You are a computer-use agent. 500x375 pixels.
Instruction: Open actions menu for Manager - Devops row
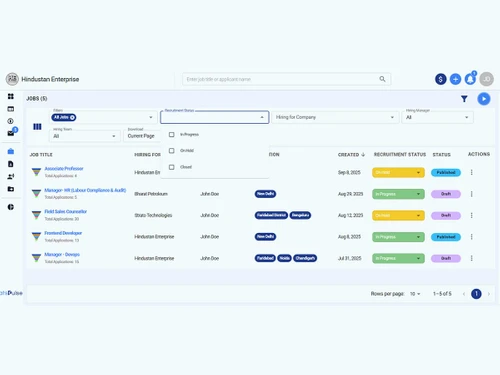coord(471,258)
